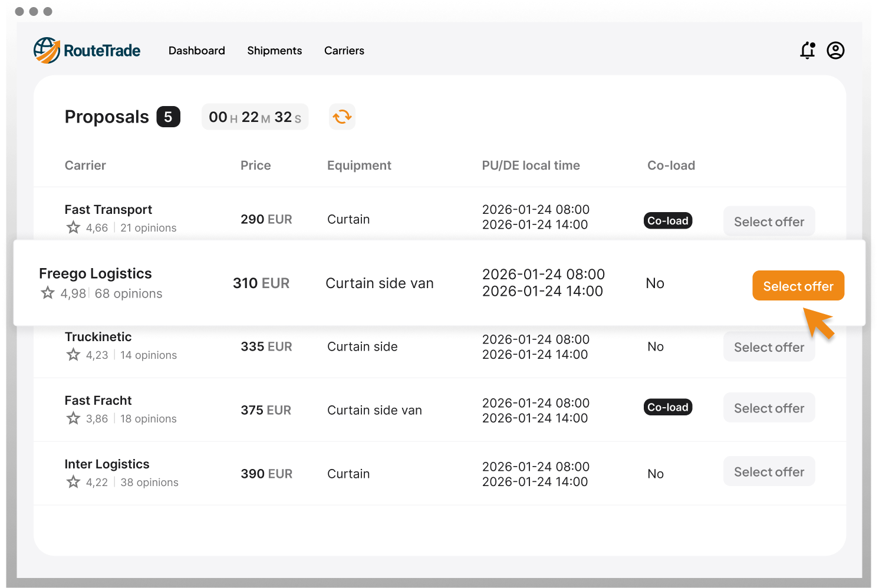Click the RouteTrade globe logo
The height and width of the screenshot is (588, 879).
click(x=47, y=51)
